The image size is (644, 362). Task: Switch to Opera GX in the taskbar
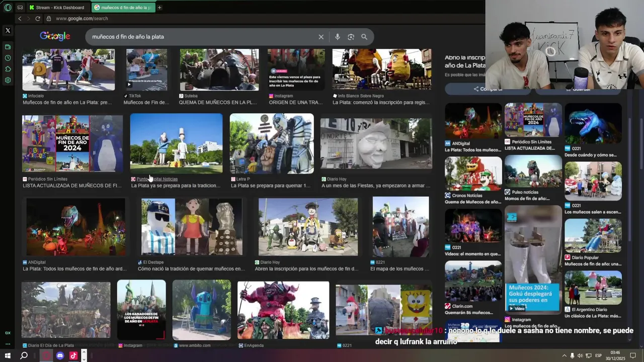point(46,355)
